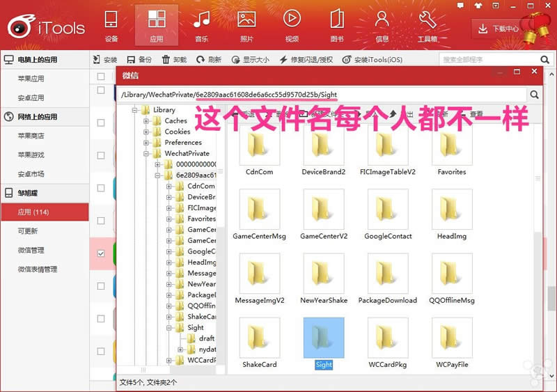This screenshot has width=557, height=392.
Task: Uncheck the checked app row checkbox
Action: [x=101, y=253]
